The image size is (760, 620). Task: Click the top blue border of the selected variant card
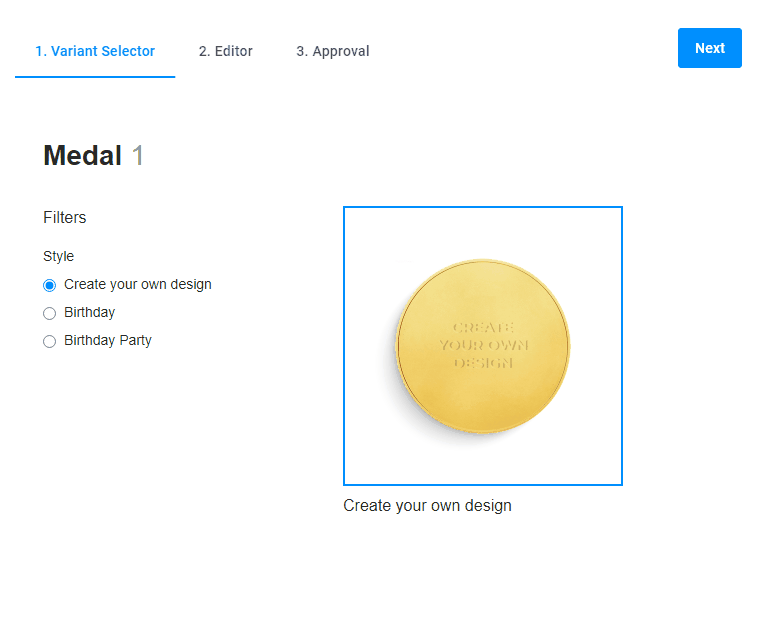coord(483,208)
